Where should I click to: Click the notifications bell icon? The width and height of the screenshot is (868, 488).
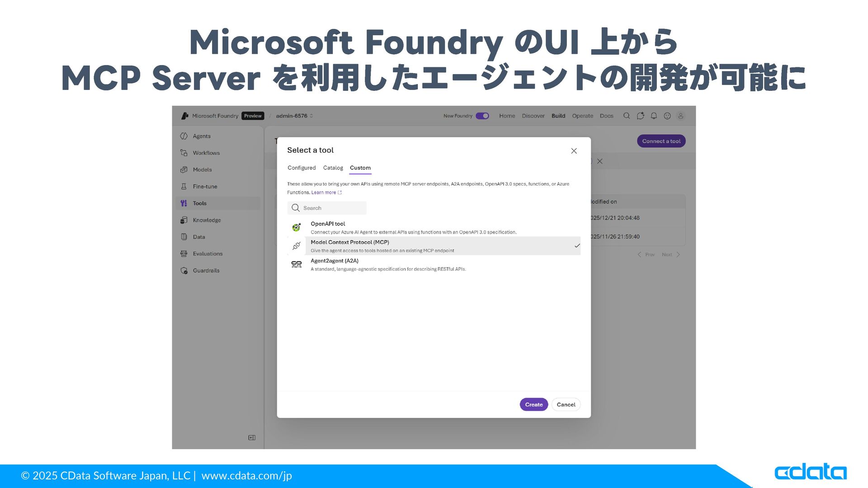coord(654,116)
